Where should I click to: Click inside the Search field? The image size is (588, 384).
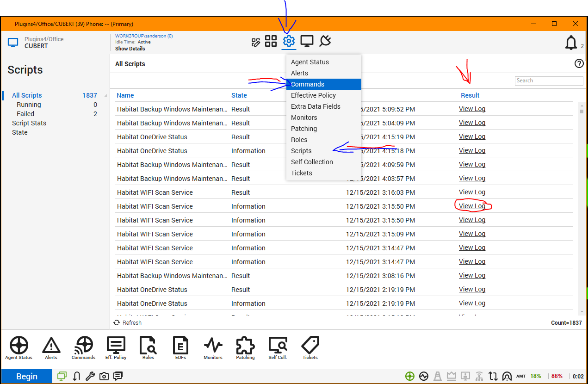pyautogui.click(x=549, y=81)
